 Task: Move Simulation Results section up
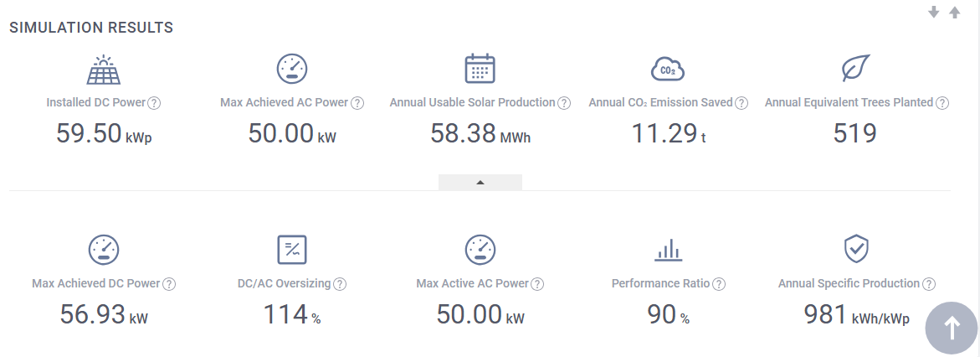(x=954, y=13)
